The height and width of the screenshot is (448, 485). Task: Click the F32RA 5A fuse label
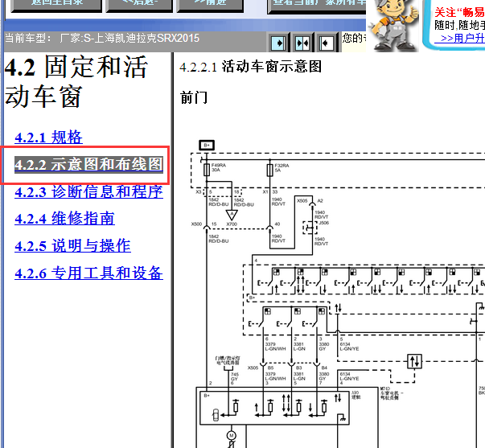tap(282, 167)
